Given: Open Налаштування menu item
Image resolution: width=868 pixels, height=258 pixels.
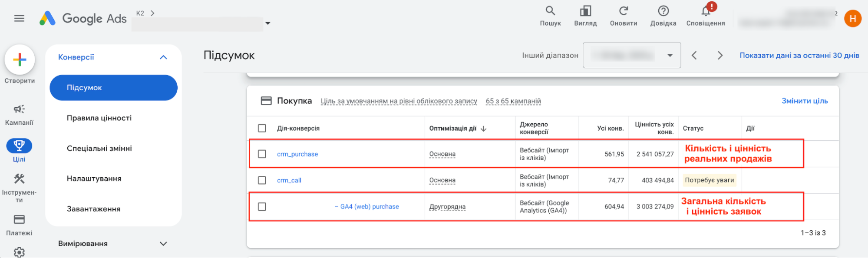Looking at the screenshot, I should coord(94,179).
